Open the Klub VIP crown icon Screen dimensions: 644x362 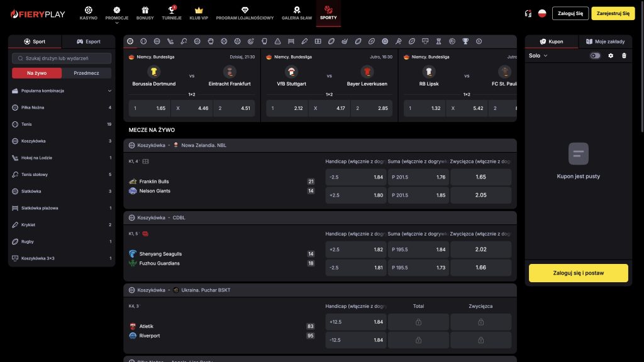[x=199, y=10]
